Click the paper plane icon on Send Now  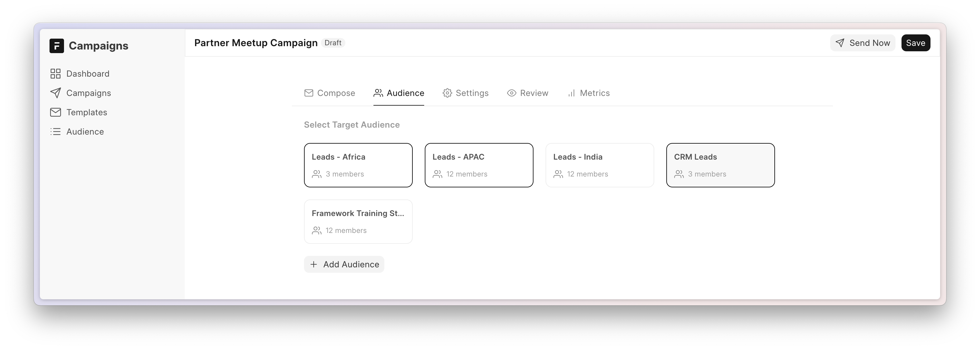tap(840, 43)
